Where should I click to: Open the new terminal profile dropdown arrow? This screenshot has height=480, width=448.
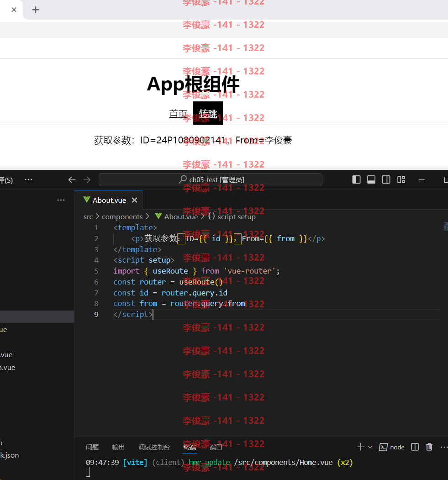pos(370,447)
